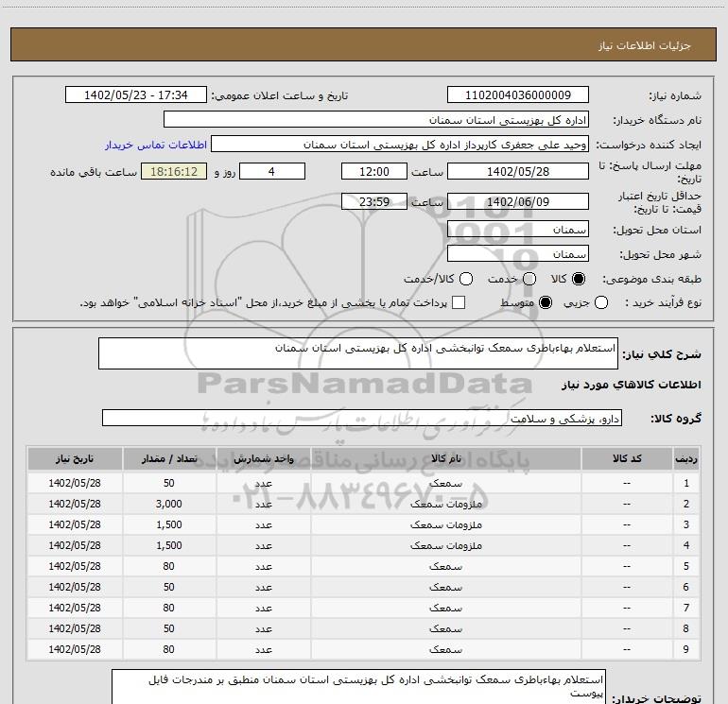This screenshot has width=728, height=704.
Task: Click quantity 80 in row 7
Action: (169, 608)
